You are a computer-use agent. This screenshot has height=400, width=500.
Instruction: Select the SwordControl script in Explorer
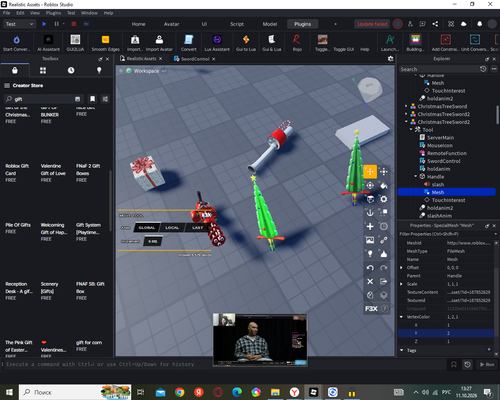pyautogui.click(x=443, y=161)
